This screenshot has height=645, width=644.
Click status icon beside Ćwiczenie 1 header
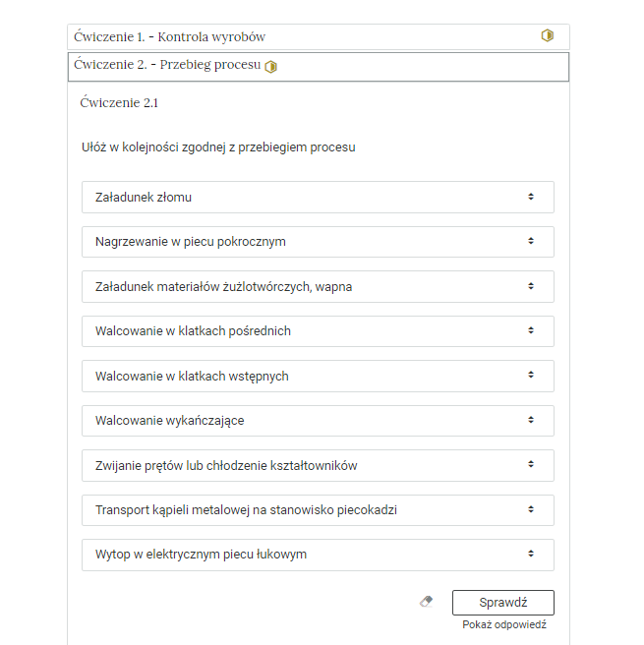(x=548, y=36)
